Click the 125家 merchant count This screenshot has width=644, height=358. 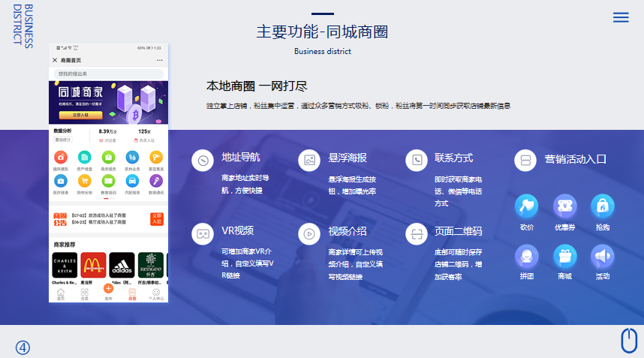(145, 131)
